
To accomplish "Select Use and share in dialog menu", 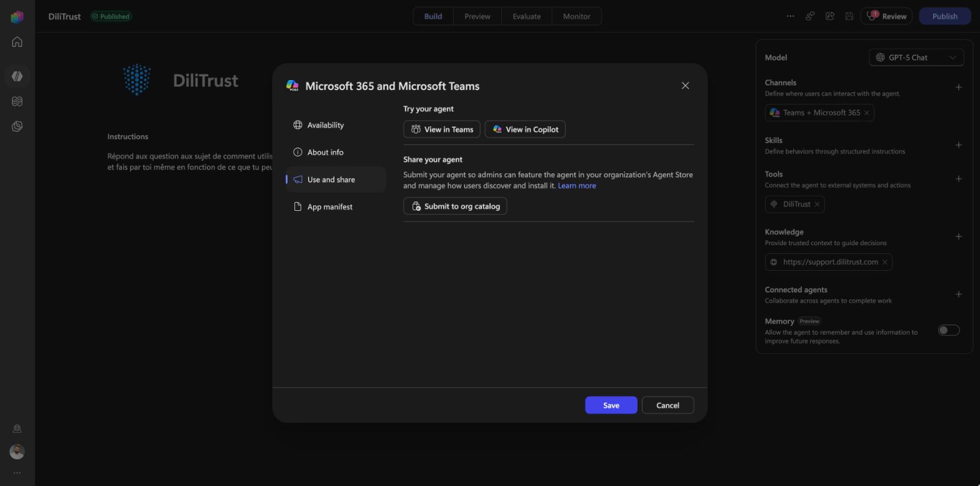I will 336,180.
